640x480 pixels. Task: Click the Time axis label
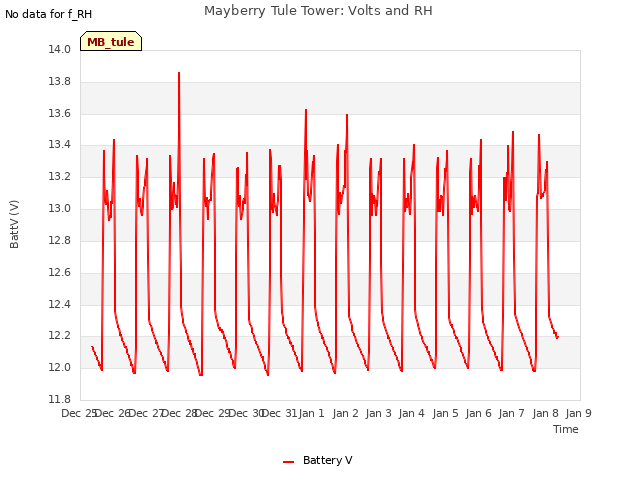pos(566,429)
